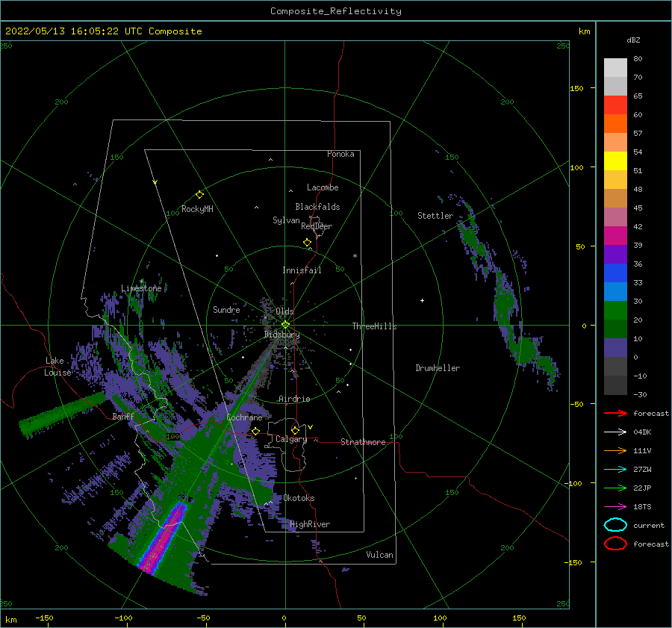This screenshot has height=628, width=672.
Task: Click the magenta high-reflectivity spike southwest of Okotoks
Action: point(164,537)
